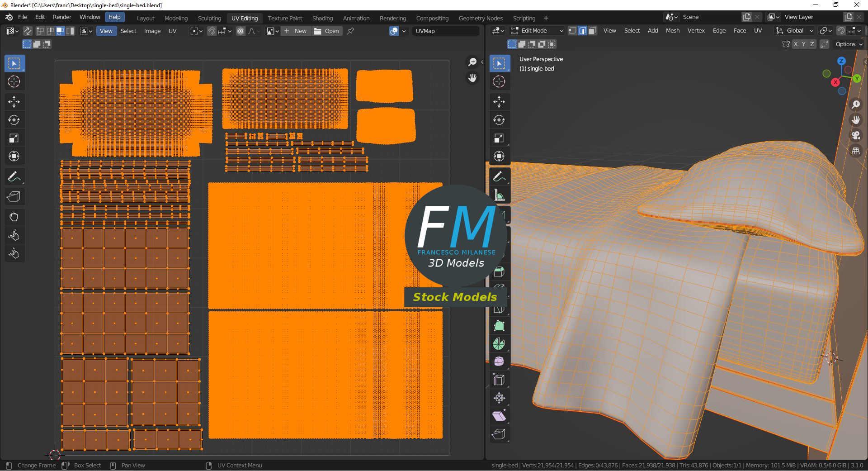Click the View Layer name field
Screen dimensions: 868x471
click(x=812, y=17)
